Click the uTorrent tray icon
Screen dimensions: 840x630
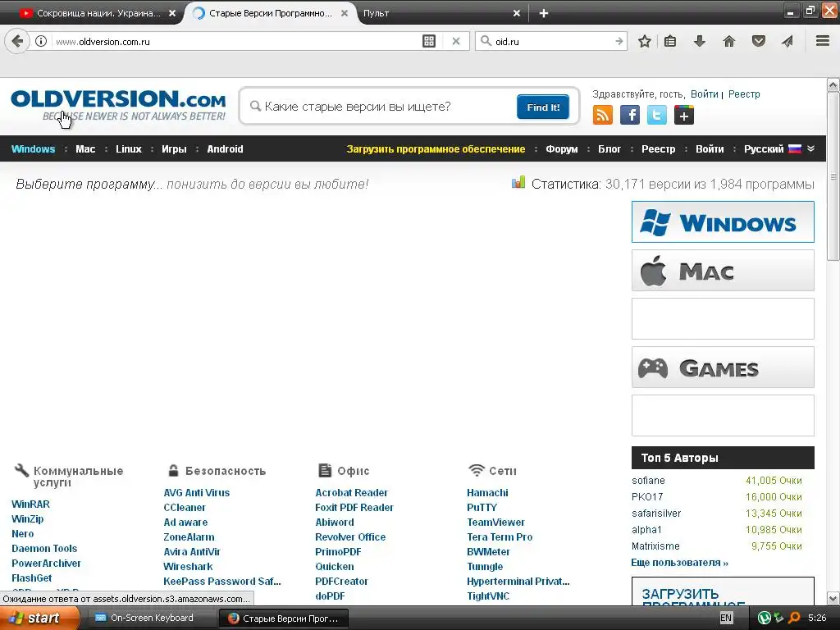pyautogui.click(x=765, y=618)
